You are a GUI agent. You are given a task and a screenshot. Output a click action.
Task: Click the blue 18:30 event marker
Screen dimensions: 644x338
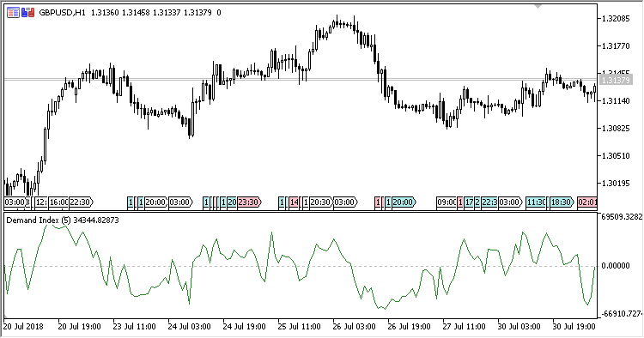(x=562, y=202)
